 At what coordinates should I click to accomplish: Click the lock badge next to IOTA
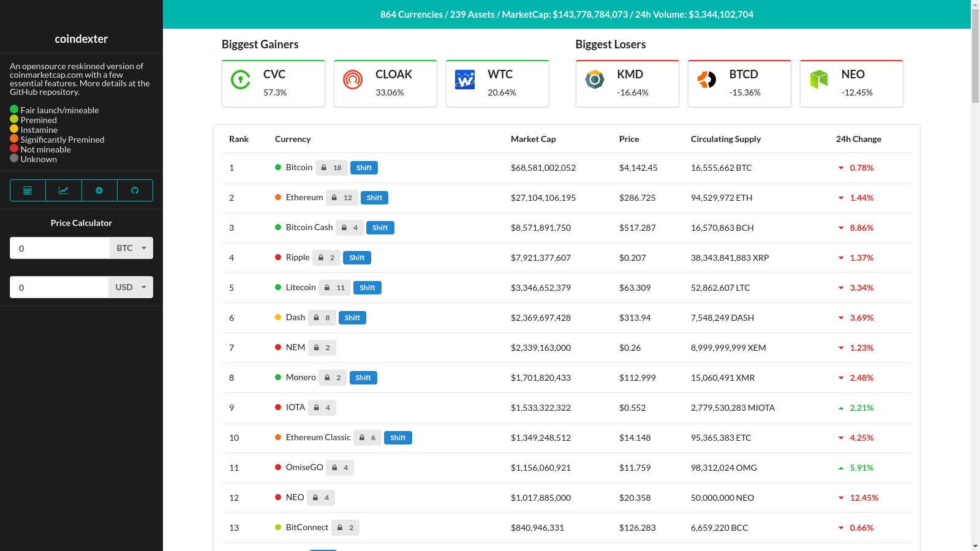(322, 408)
